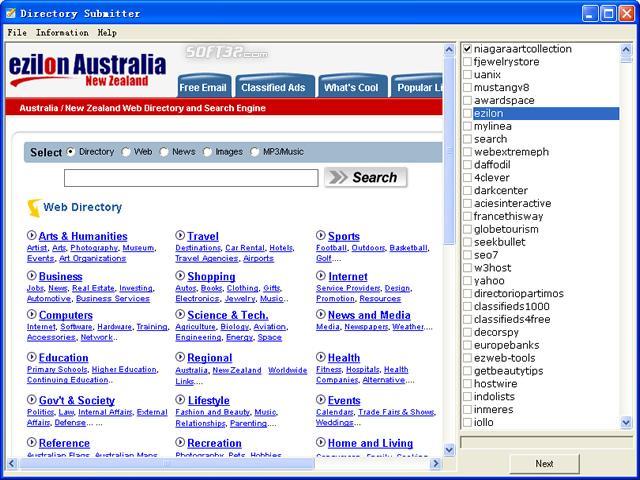Open the Higher Education link
The width and height of the screenshot is (640, 480).
[124, 369]
